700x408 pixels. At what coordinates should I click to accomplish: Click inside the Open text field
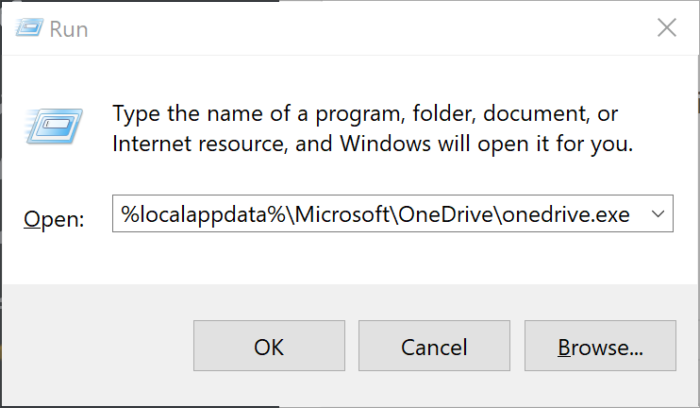378,215
